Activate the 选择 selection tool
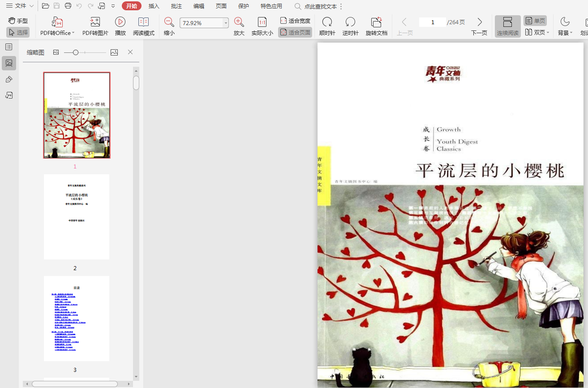 coord(18,32)
